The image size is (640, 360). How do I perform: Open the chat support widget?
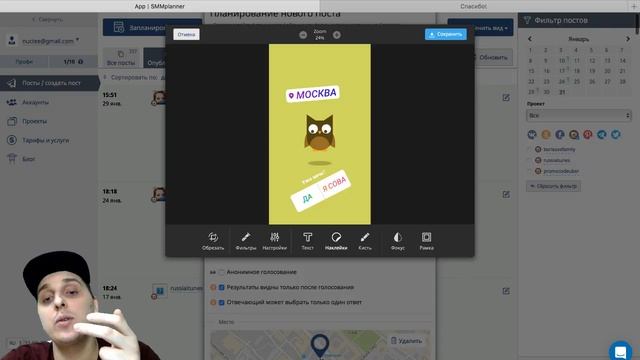click(620, 351)
